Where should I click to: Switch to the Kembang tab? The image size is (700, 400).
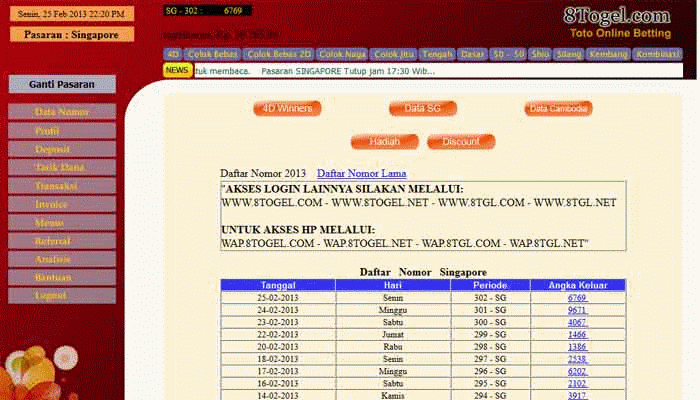coord(608,54)
